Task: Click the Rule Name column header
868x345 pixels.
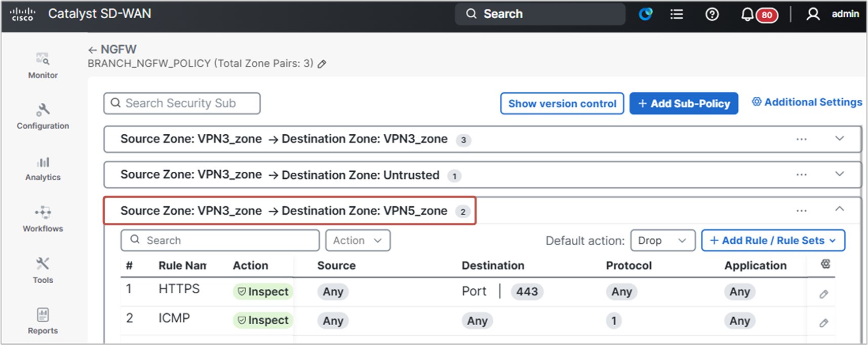Action: 182,265
